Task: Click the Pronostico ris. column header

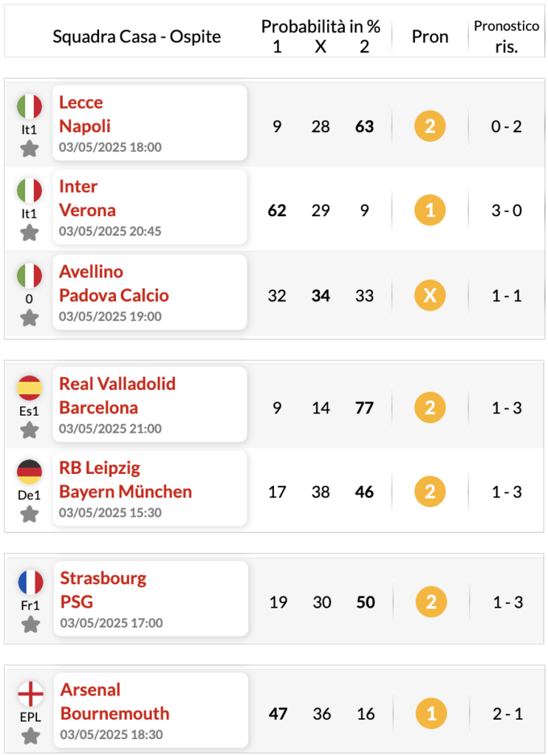Action: click(x=507, y=36)
